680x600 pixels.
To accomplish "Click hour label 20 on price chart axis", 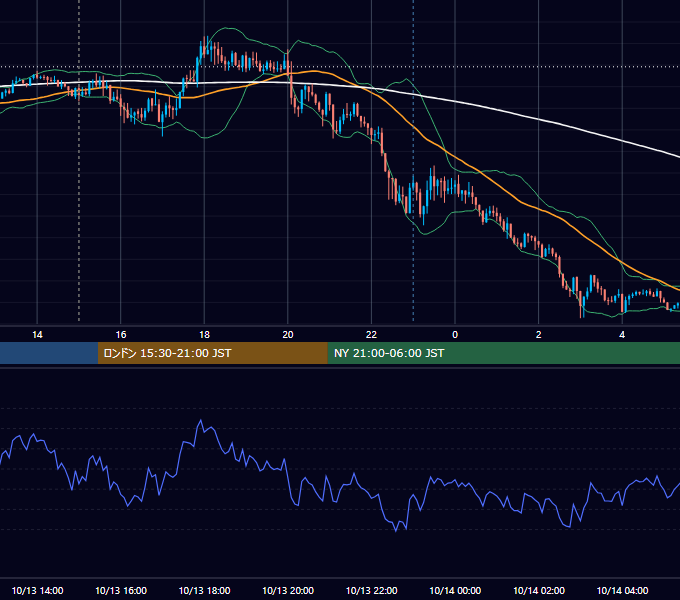I will 288,334.
